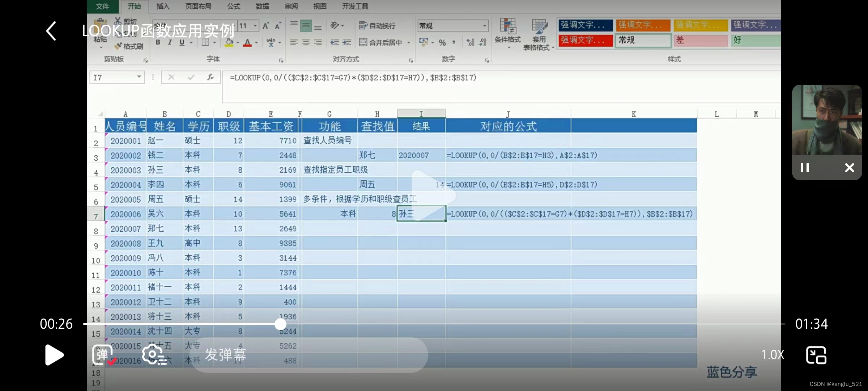The width and height of the screenshot is (868, 391).
Task: Switch to picture-in-picture small window icon
Action: (816, 355)
